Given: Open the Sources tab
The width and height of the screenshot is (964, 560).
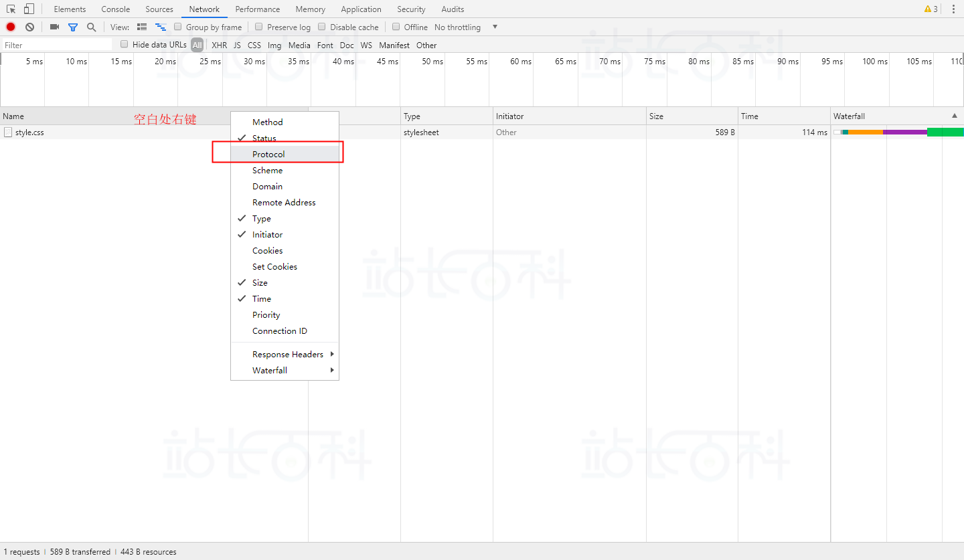Looking at the screenshot, I should pos(159,9).
